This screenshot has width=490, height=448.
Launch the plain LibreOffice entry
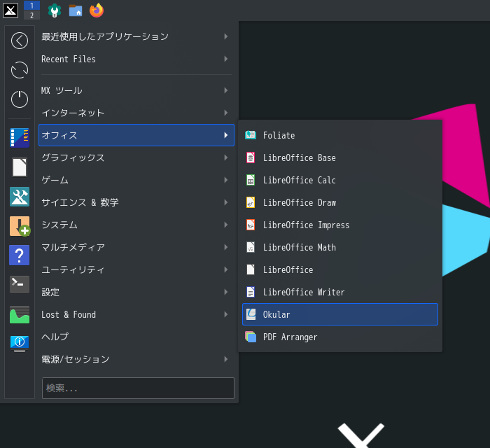pos(340,269)
